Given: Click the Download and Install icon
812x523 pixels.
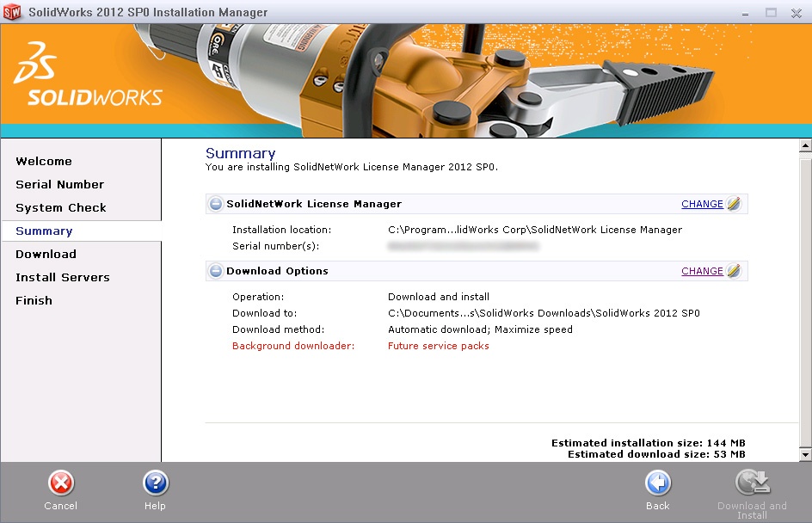Looking at the screenshot, I should [x=752, y=483].
